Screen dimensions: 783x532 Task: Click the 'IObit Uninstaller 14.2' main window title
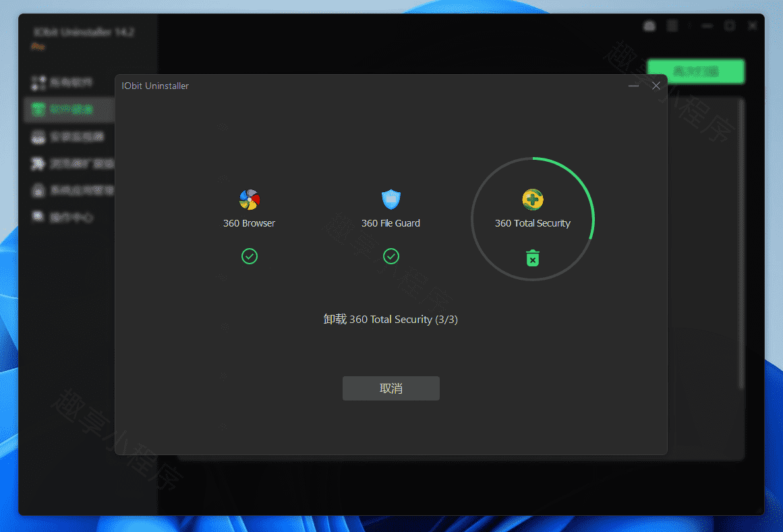(84, 32)
